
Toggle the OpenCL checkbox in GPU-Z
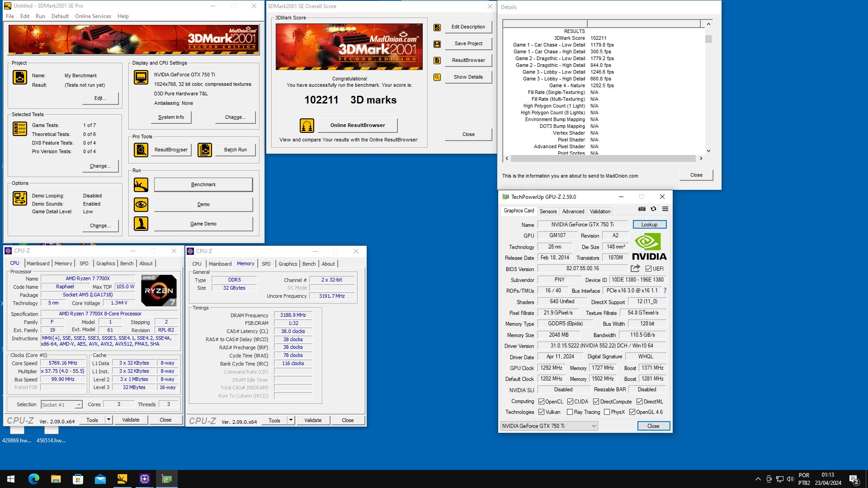coord(541,402)
